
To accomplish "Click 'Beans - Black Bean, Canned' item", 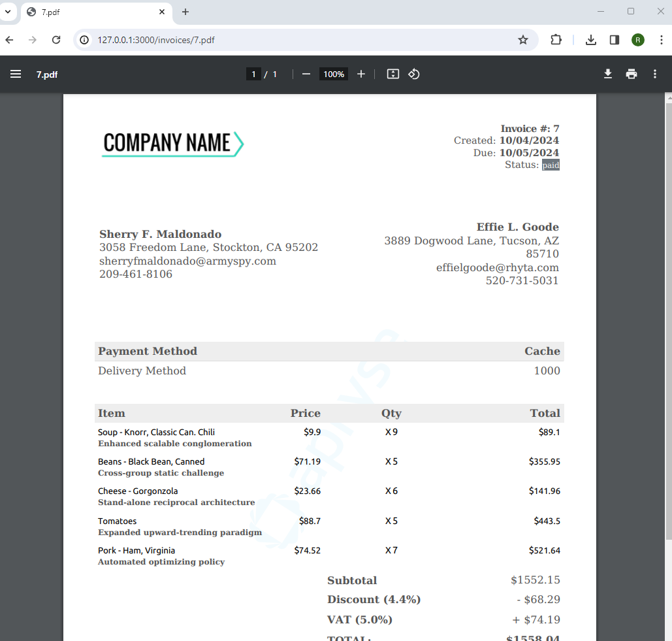I will (x=152, y=462).
